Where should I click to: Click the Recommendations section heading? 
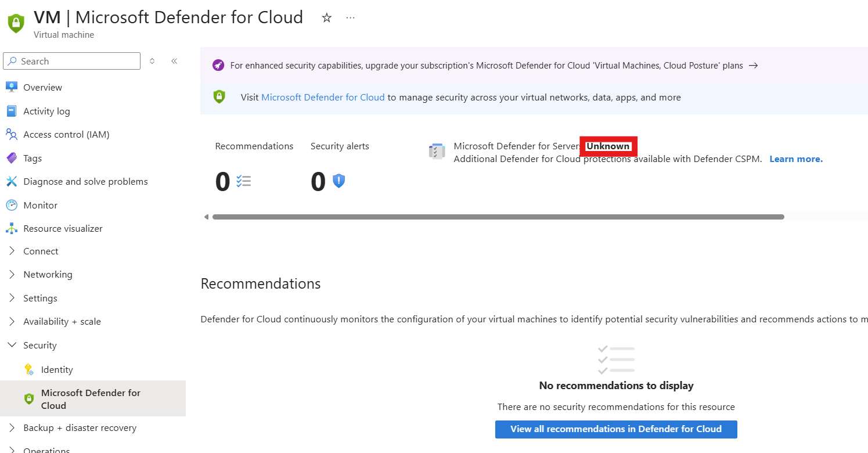261,283
